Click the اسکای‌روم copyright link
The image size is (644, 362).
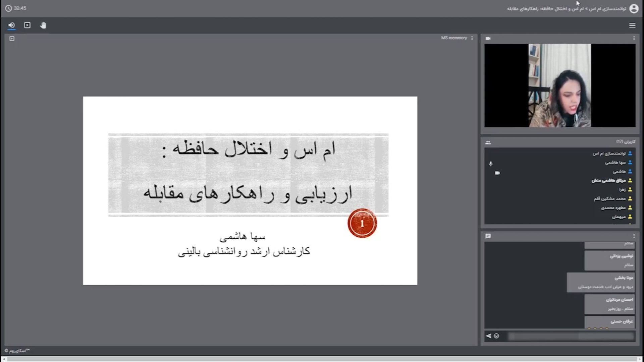17,351
